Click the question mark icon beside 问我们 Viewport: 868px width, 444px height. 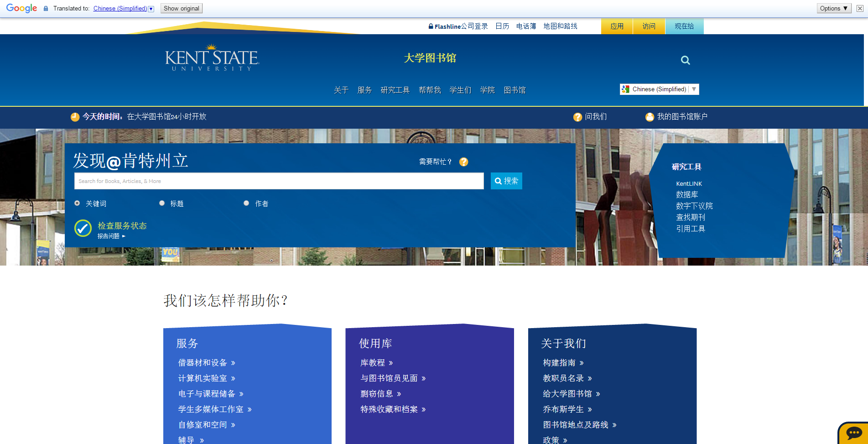[x=577, y=117]
